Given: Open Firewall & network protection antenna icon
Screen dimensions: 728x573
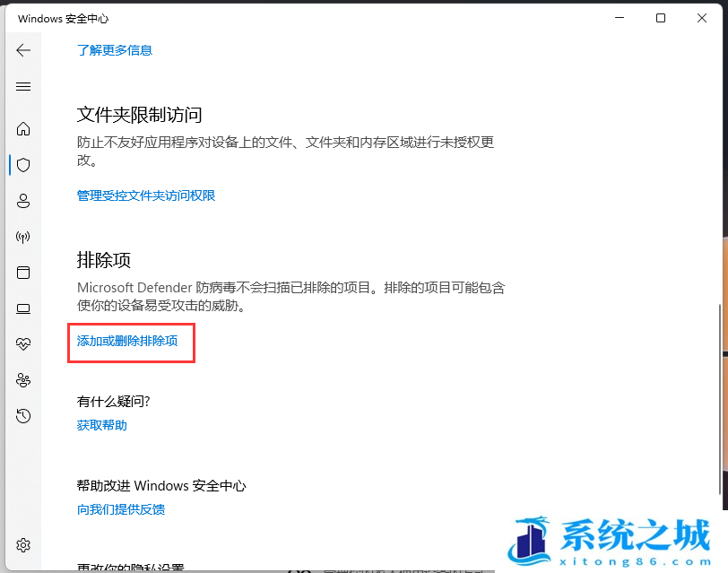Looking at the screenshot, I should [23, 237].
